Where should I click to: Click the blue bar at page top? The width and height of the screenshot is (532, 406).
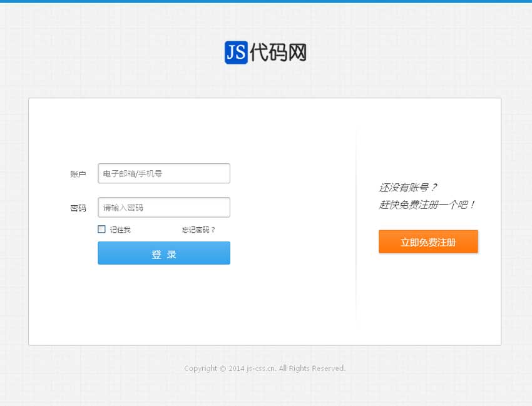pyautogui.click(x=266, y=1)
